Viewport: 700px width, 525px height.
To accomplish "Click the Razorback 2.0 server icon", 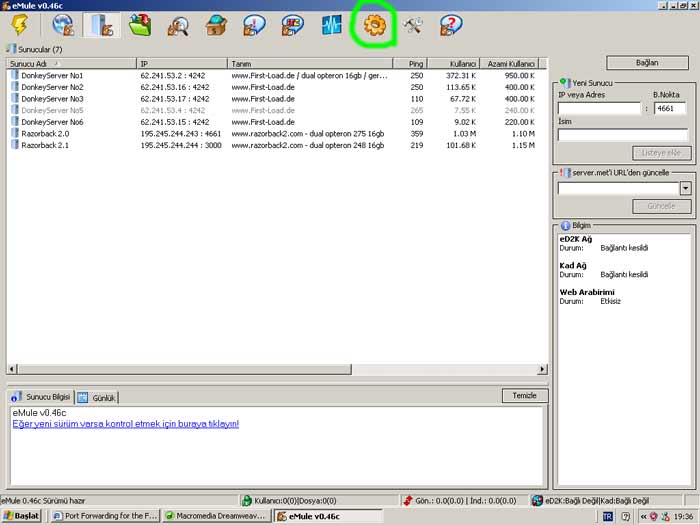I will pyautogui.click(x=15, y=133).
